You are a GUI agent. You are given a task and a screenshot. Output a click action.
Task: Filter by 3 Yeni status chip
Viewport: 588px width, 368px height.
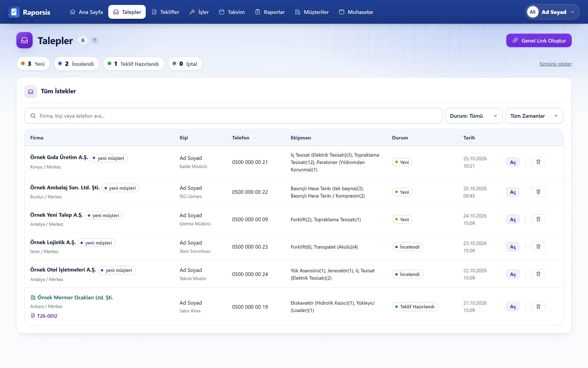tap(33, 64)
